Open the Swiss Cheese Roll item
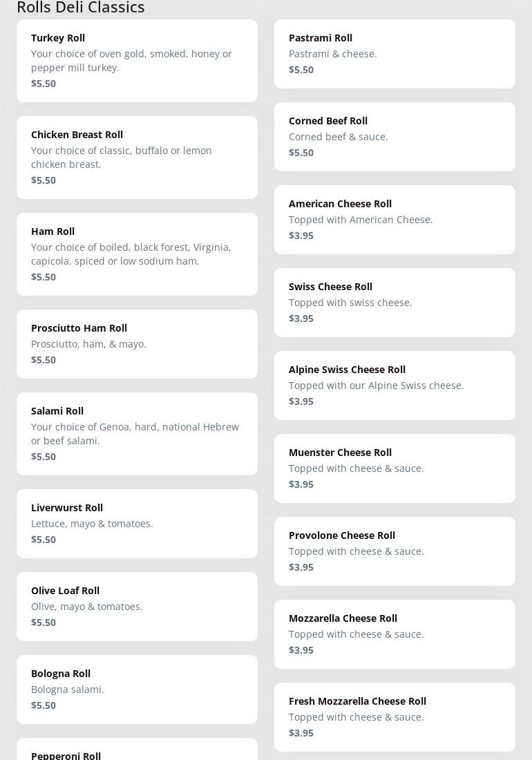Image resolution: width=532 pixels, height=760 pixels. pyautogui.click(x=395, y=303)
